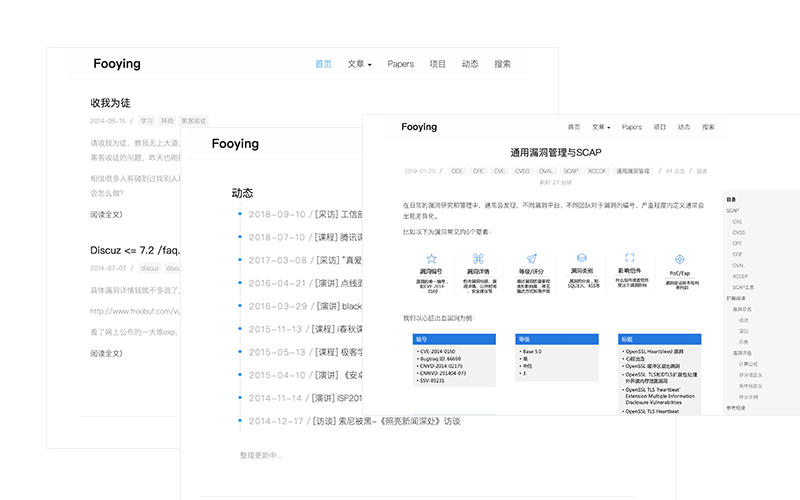Click the stacked-layers icon above 漏洞类别
The width and height of the screenshot is (800, 500).
pos(581,258)
